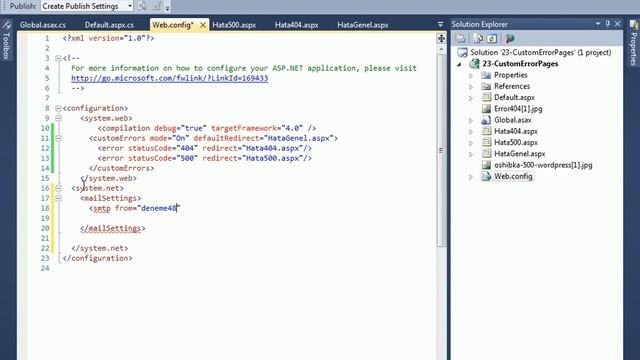Click the Solution Explorer Properties toolbar icon
640x360 pixels.
pyautogui.click(x=460, y=38)
